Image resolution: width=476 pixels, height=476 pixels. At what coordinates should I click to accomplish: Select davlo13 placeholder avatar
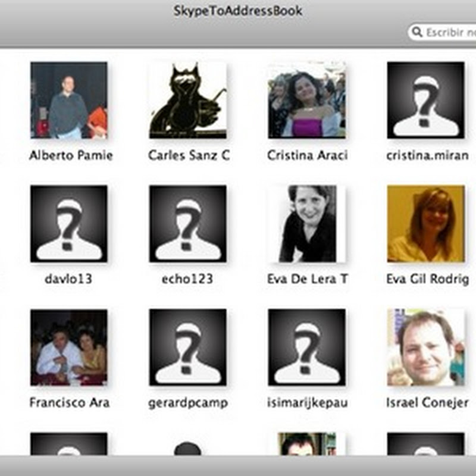point(69,224)
